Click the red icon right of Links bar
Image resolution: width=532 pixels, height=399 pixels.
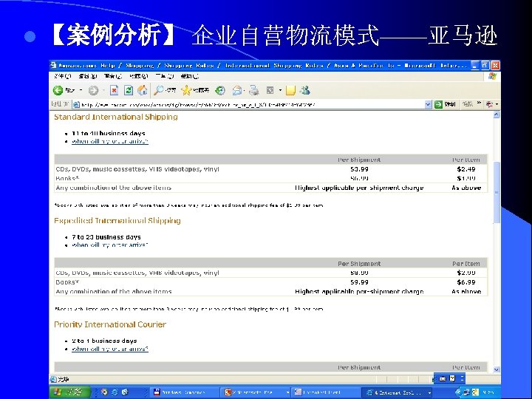click(x=489, y=104)
